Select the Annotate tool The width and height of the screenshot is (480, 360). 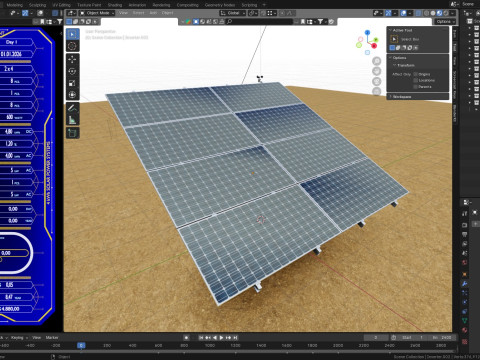[72, 108]
